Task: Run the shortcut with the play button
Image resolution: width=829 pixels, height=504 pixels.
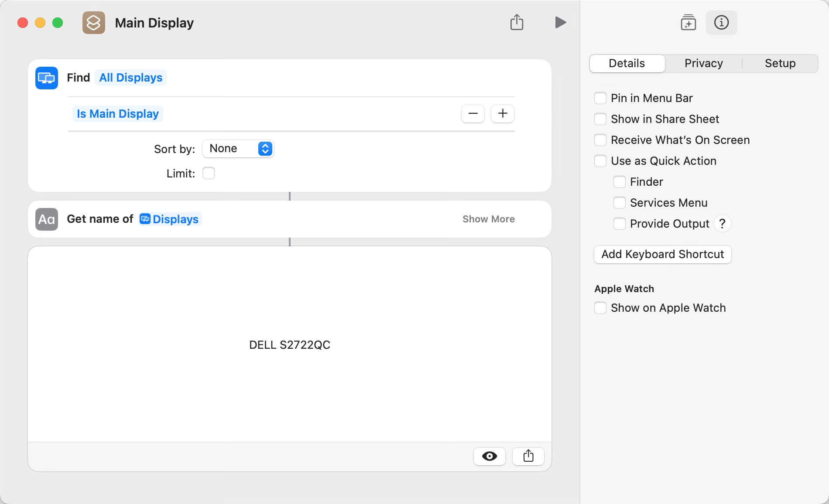Action: [560, 22]
